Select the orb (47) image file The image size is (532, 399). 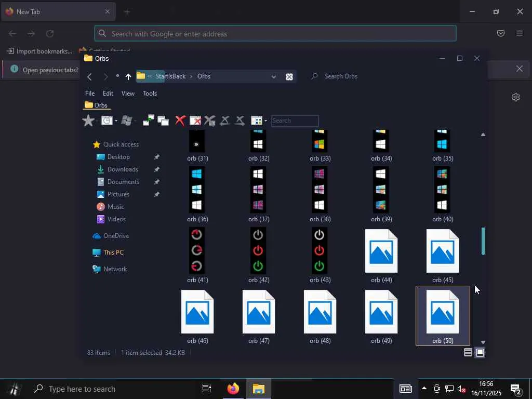[259, 316]
